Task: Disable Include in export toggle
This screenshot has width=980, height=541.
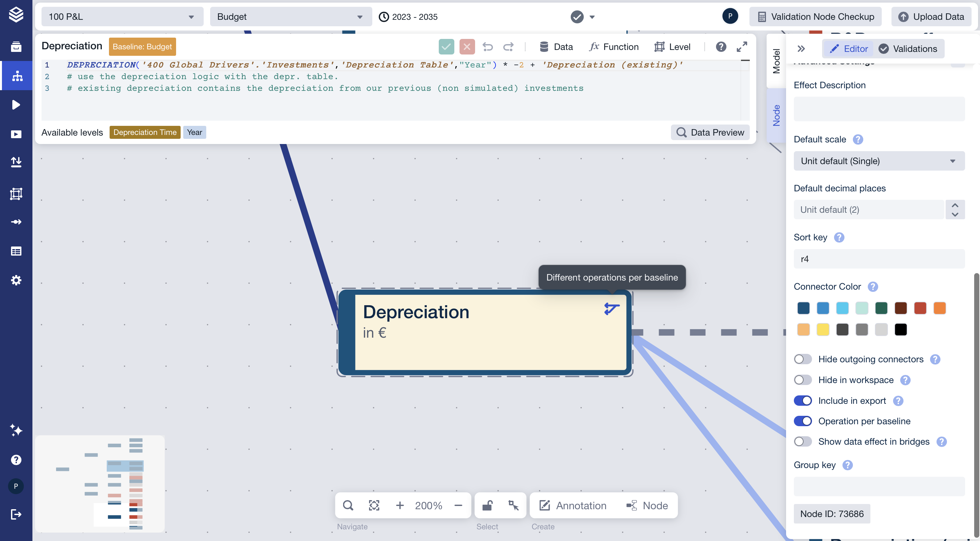Action: point(803,401)
